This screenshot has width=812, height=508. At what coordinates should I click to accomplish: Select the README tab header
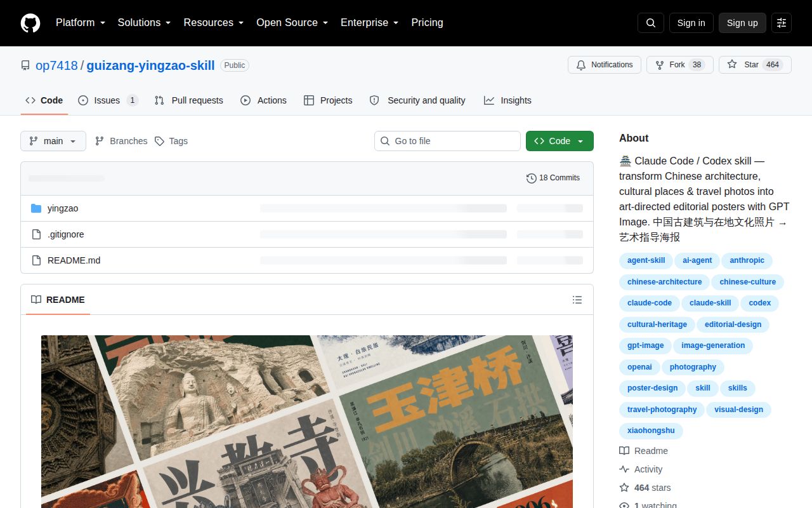58,300
